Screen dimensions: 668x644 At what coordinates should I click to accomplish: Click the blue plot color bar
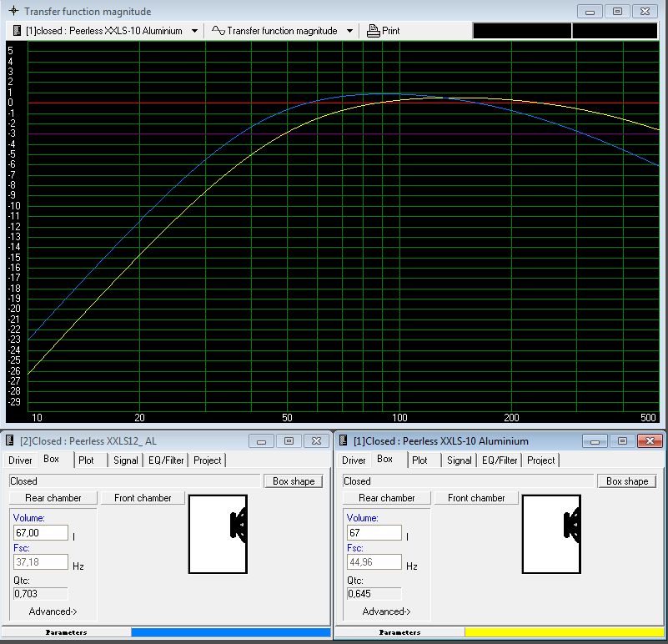coord(231,632)
